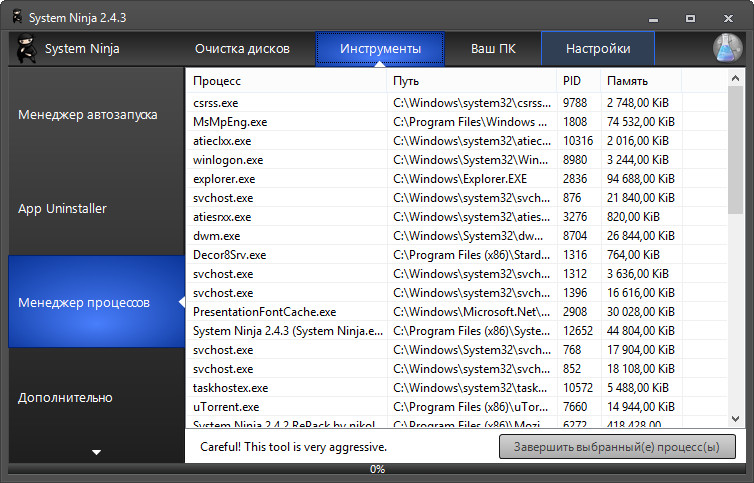The image size is (754, 483).
Task: Select the winlogon.exe process
Action: pos(456,160)
